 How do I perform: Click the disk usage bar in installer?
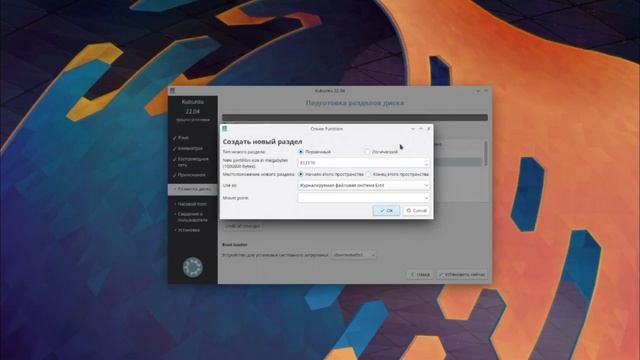(355, 117)
